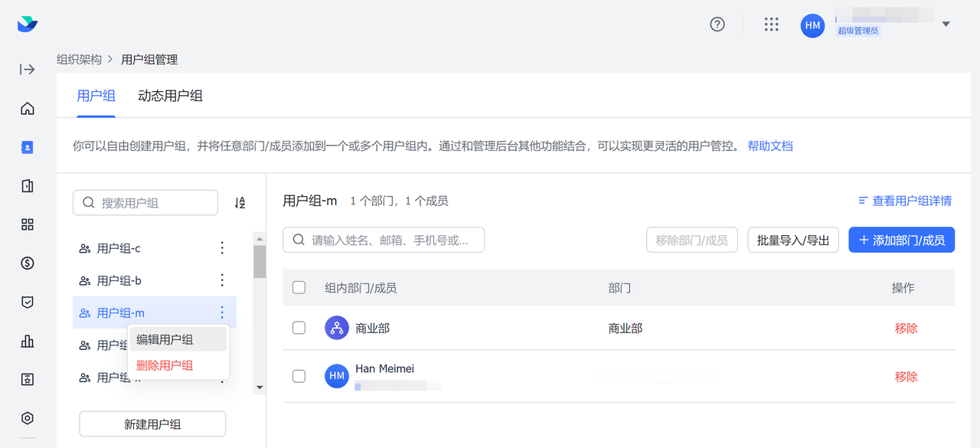Screen dimensions: 980x448
Task: Open the data statistics chart icon
Action: click(x=28, y=342)
